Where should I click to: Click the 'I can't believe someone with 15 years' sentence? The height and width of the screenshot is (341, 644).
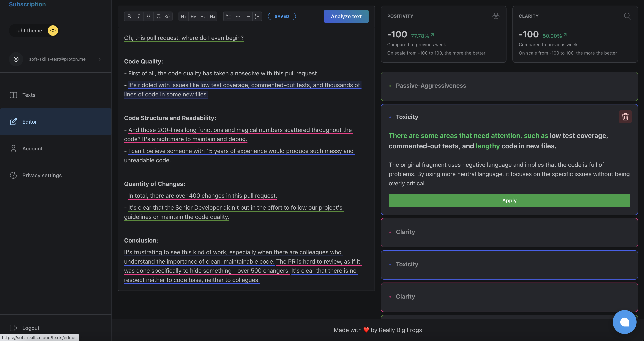[x=239, y=156]
